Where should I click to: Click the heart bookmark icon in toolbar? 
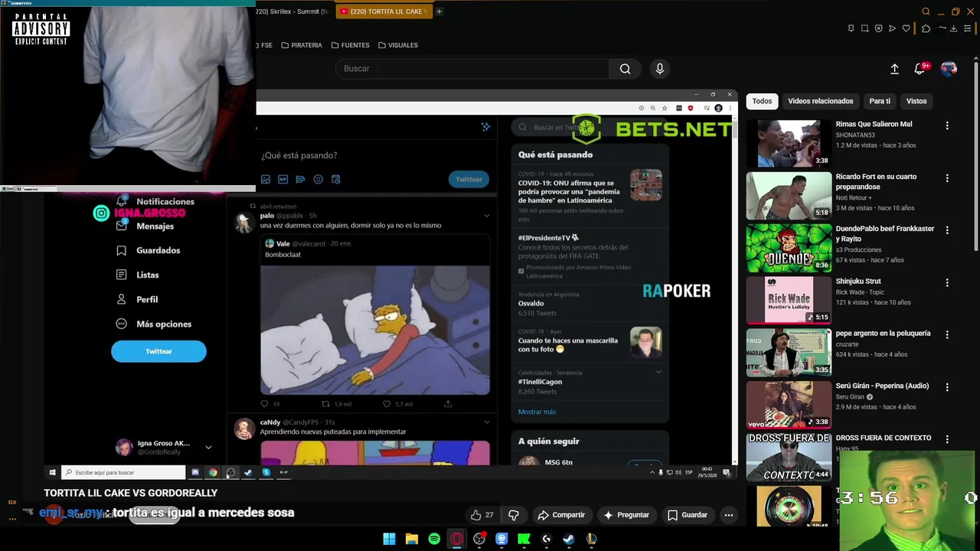(x=906, y=28)
